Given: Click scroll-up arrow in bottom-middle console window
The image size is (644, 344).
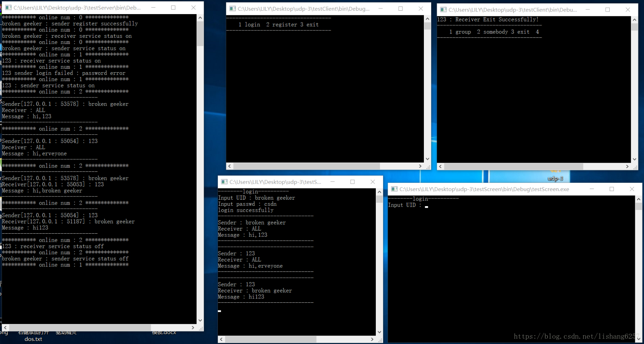Looking at the screenshot, I should coord(379,192).
